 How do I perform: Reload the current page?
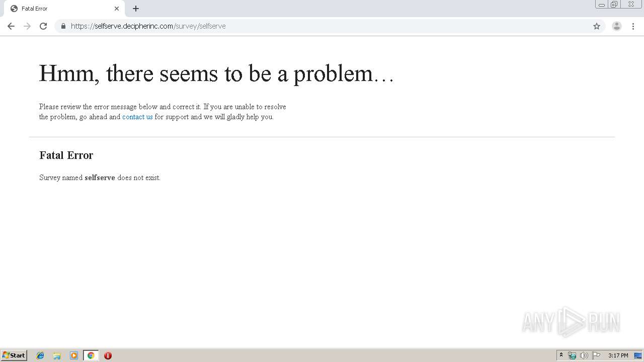[43, 26]
